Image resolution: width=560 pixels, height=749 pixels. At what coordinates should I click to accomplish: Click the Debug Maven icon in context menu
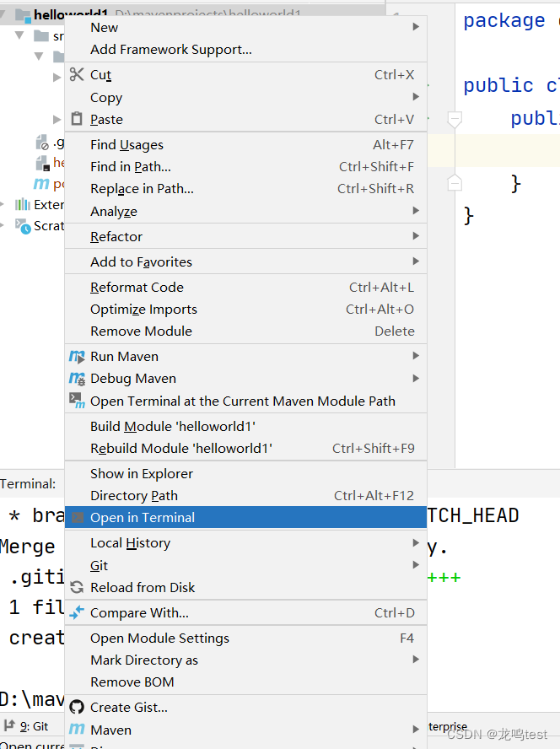coord(78,378)
